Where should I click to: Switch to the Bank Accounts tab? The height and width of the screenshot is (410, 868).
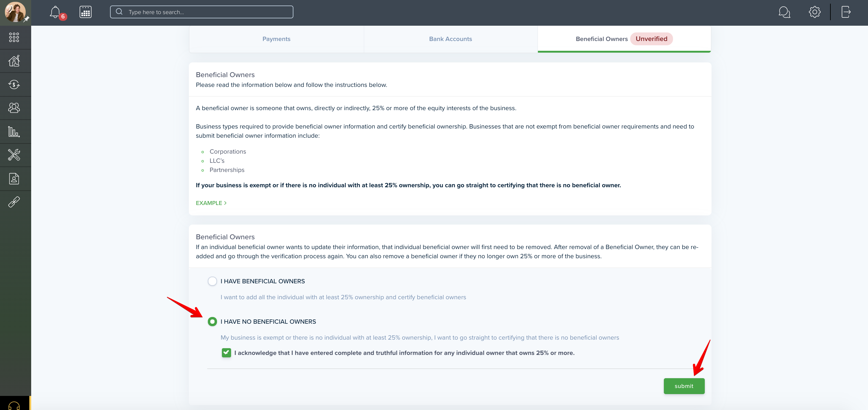pyautogui.click(x=451, y=39)
